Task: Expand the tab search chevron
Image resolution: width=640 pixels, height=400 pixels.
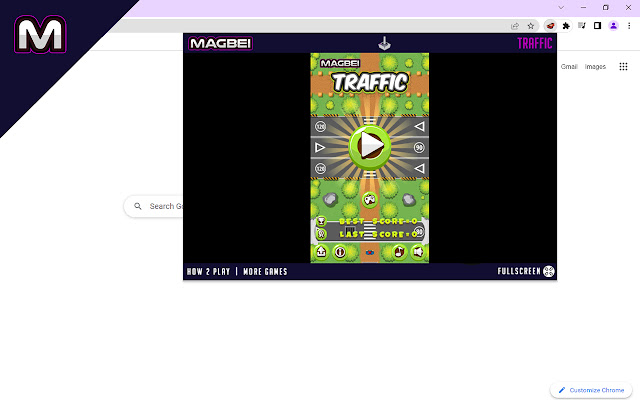Action: coord(561,7)
